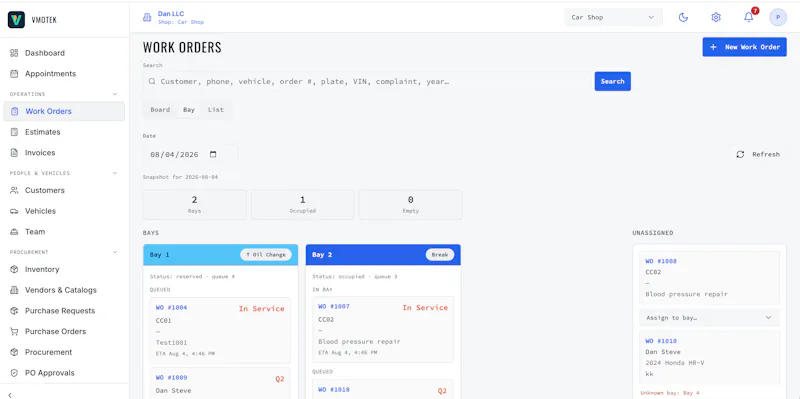Click In Service status on WO #1004
This screenshot has height=399, width=800.
point(261,309)
